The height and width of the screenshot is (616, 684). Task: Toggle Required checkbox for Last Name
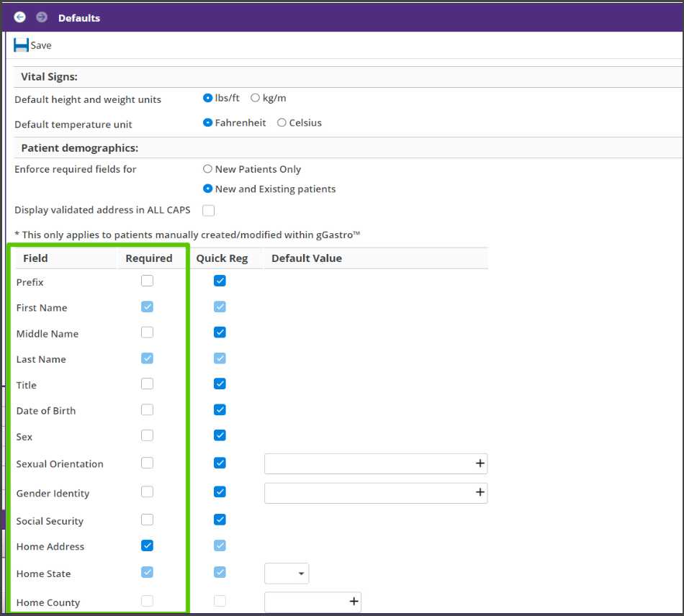[x=147, y=358]
